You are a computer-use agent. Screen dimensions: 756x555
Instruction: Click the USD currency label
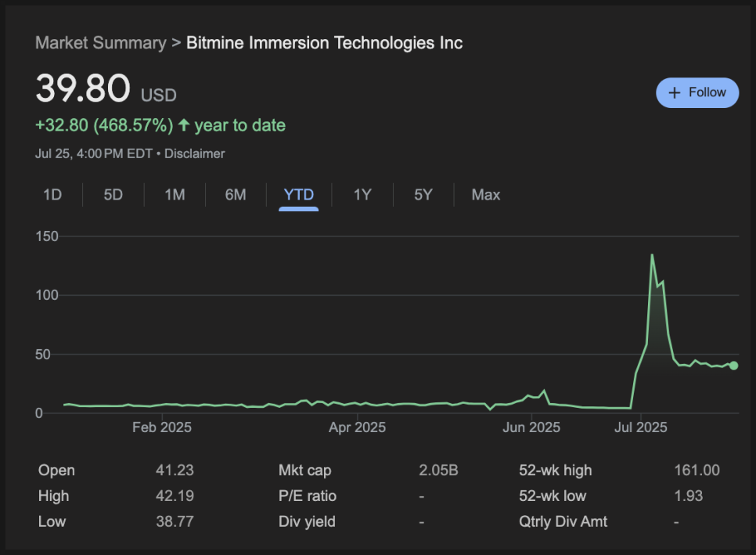click(x=159, y=95)
